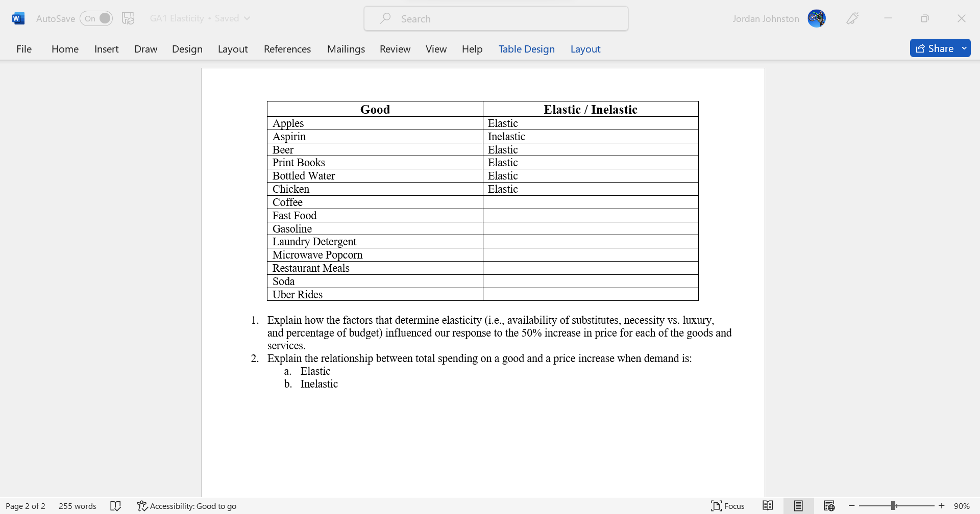This screenshot has height=514, width=980.
Task: Open the Editor pen icon near profile picture
Action: [x=852, y=18]
